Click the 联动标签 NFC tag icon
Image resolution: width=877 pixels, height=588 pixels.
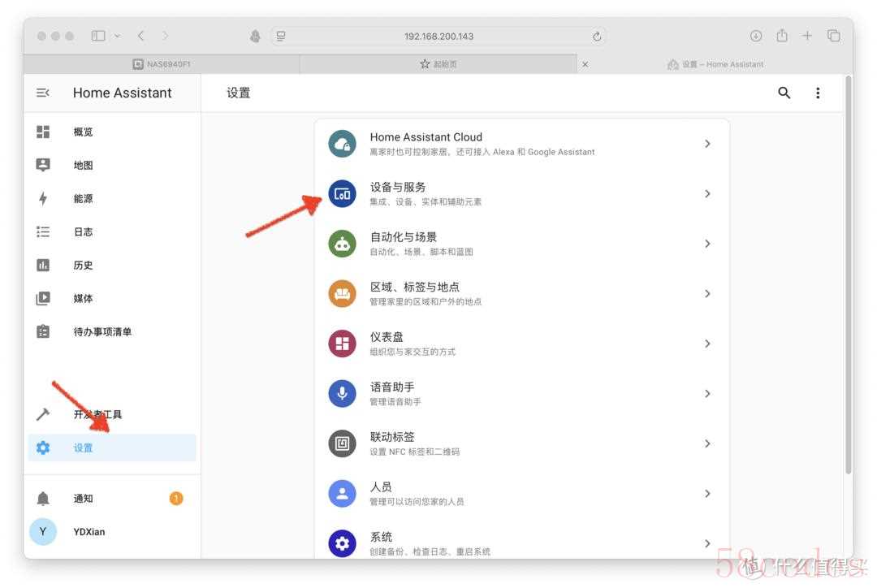click(343, 443)
